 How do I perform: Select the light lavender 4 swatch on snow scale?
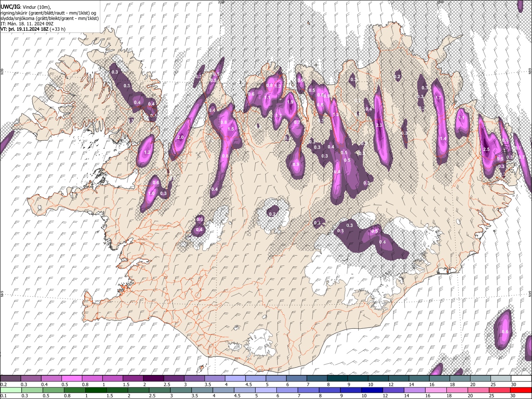click(235, 379)
